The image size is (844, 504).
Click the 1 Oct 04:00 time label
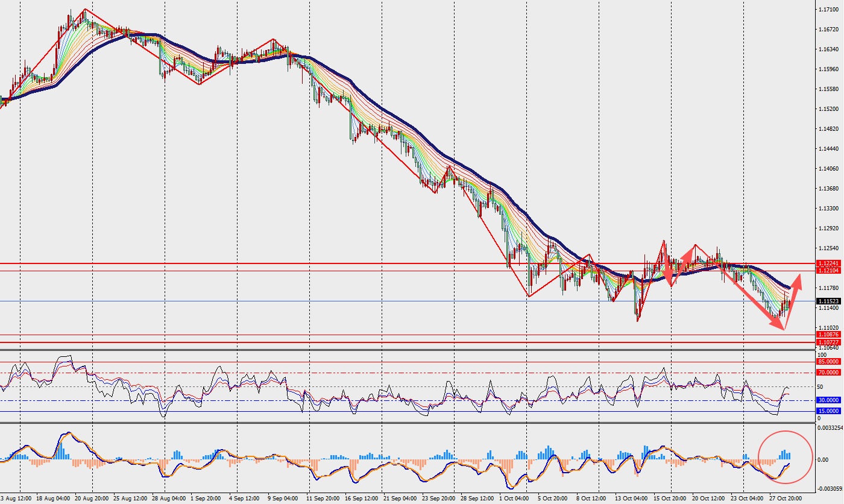tap(514, 499)
